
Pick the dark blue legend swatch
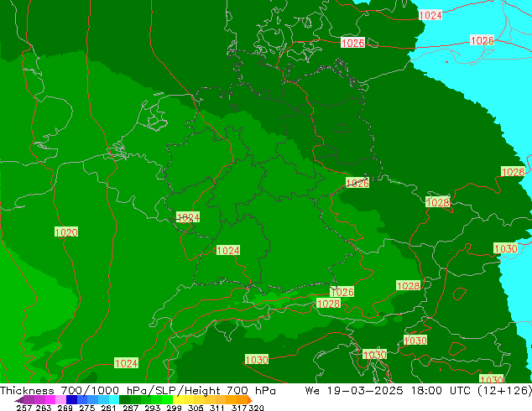click(71, 400)
